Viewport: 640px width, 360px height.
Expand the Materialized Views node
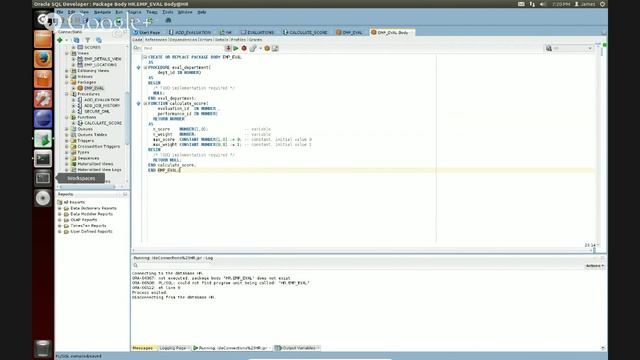click(x=67, y=164)
